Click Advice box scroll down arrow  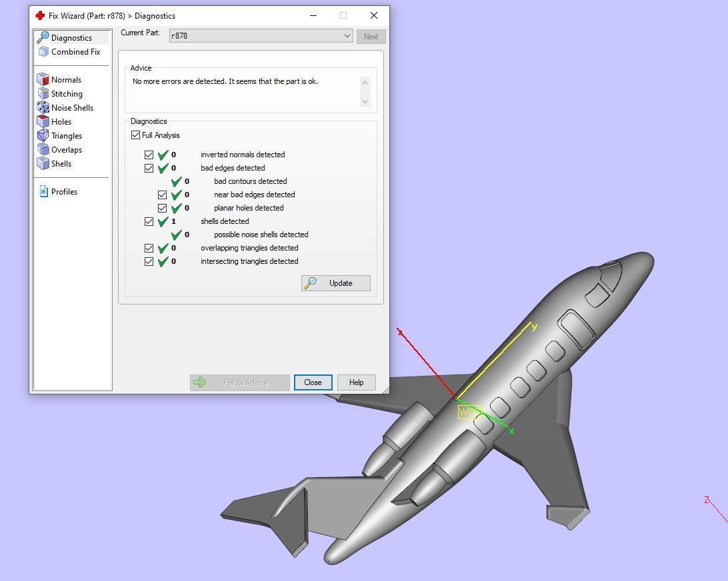click(x=365, y=102)
